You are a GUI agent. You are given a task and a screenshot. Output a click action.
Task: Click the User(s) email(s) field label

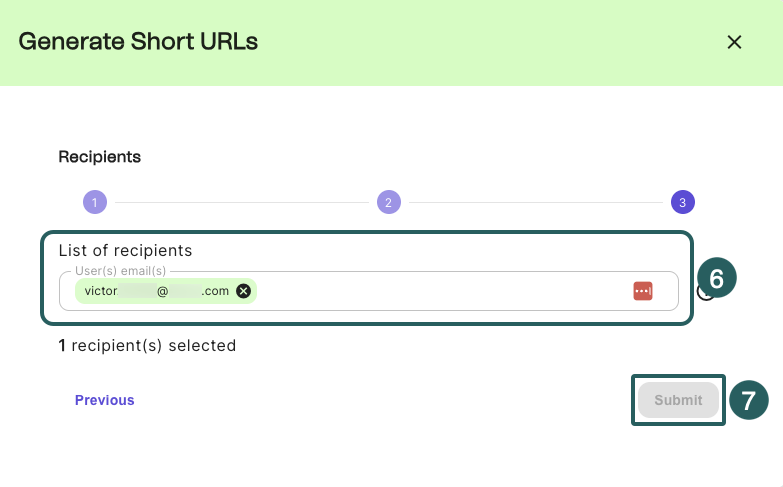click(121, 271)
